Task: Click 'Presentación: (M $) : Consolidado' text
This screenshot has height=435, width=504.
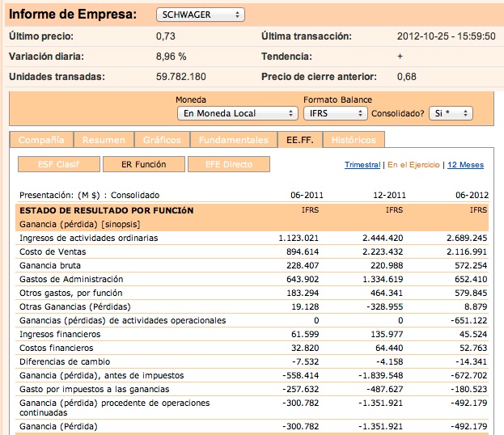Action: tap(89, 196)
